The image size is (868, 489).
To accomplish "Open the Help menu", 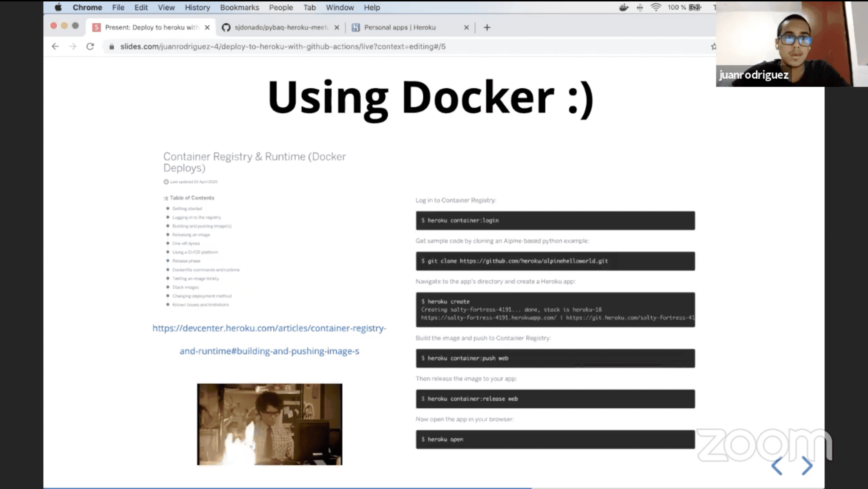I will [372, 7].
